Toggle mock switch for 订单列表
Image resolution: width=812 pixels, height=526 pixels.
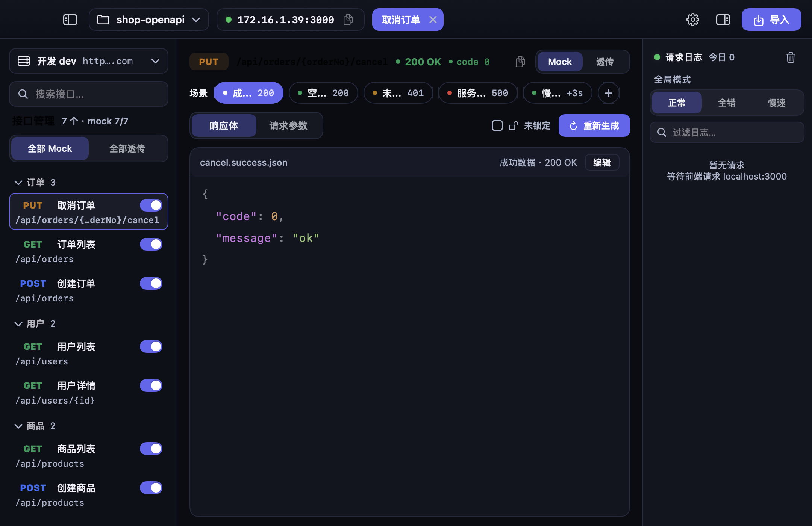point(151,244)
